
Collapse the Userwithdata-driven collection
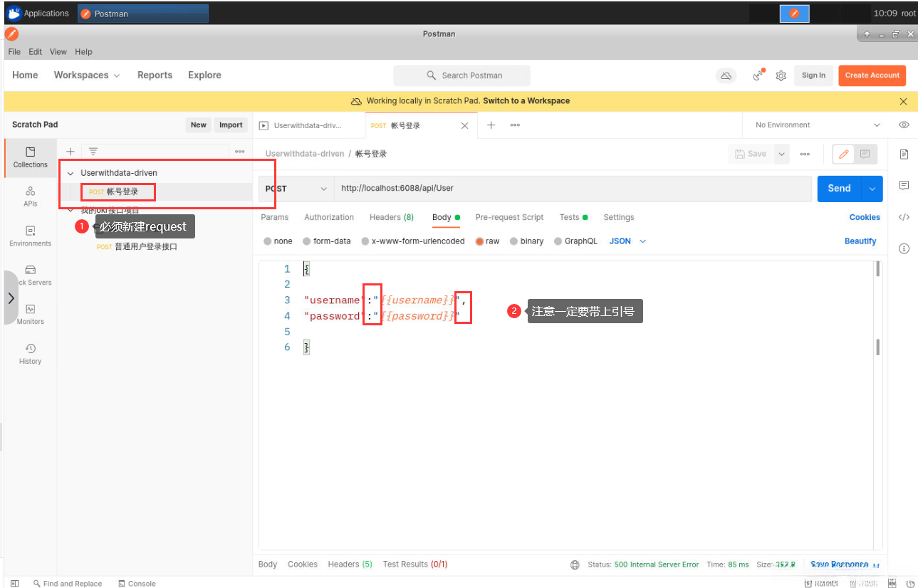pos(71,173)
